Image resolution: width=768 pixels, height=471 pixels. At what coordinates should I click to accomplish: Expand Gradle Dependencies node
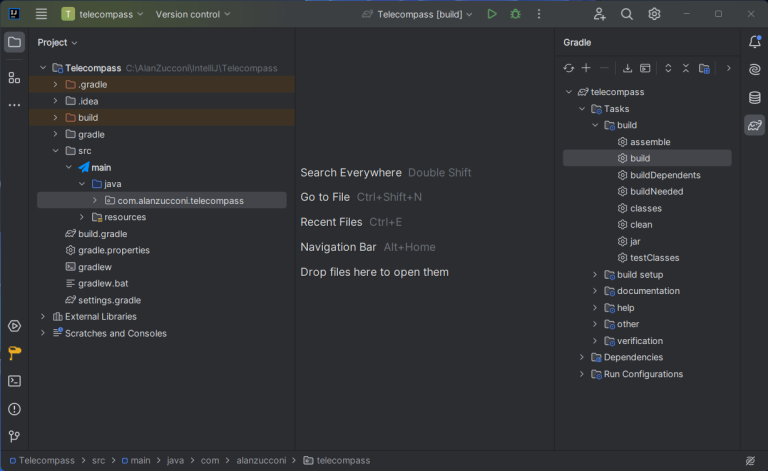[581, 357]
